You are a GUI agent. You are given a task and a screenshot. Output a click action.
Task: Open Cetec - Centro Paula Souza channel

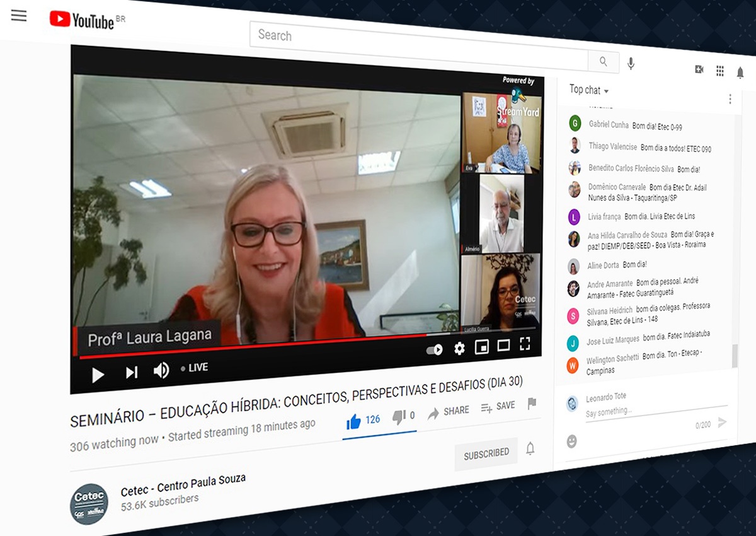[183, 483]
